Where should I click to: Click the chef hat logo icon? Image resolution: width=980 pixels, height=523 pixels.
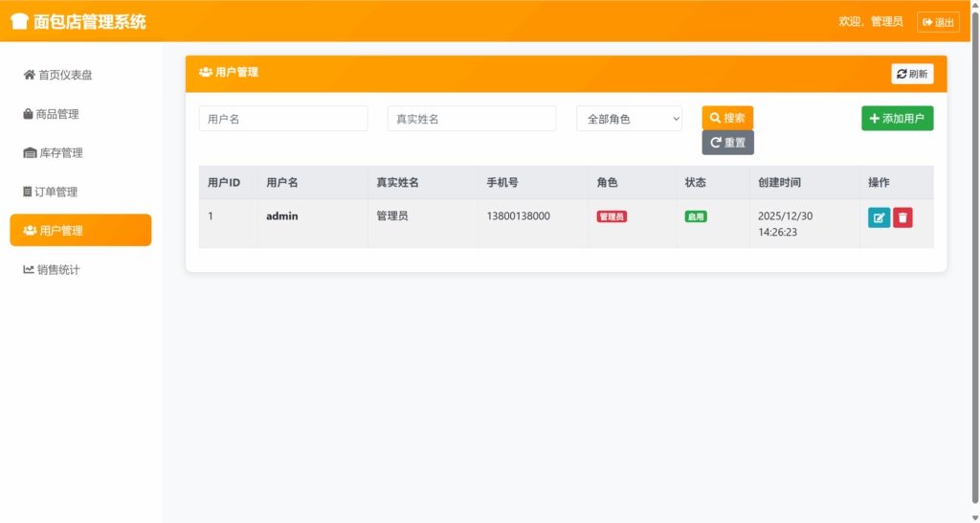point(19,21)
